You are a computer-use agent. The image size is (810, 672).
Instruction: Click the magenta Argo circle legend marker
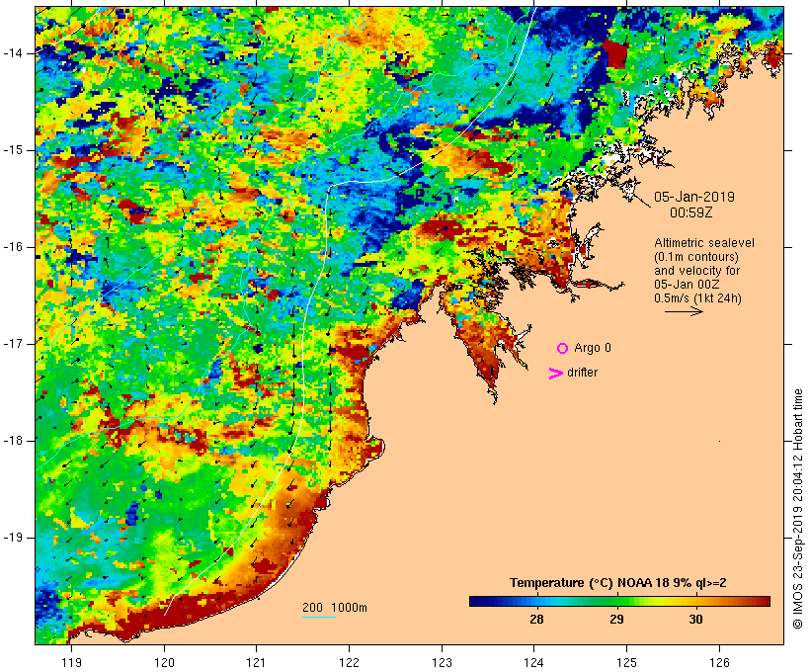click(x=563, y=349)
